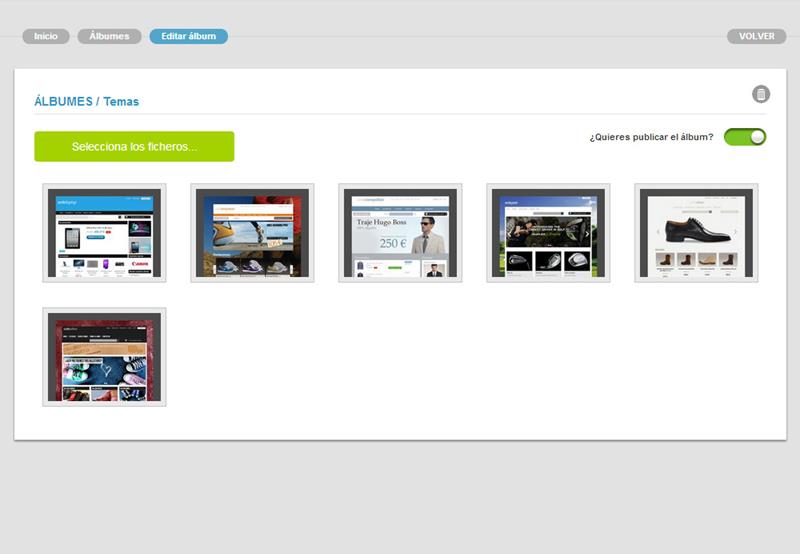This screenshot has height=554, width=800.
Task: Select the 'Editar álbum' breadcrumb
Action: point(188,36)
